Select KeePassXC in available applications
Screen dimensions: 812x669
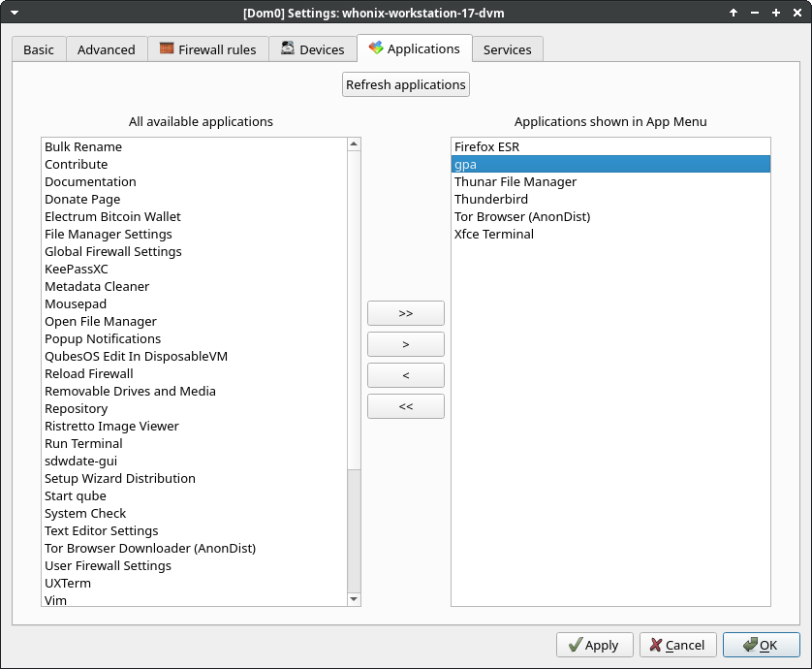77,269
